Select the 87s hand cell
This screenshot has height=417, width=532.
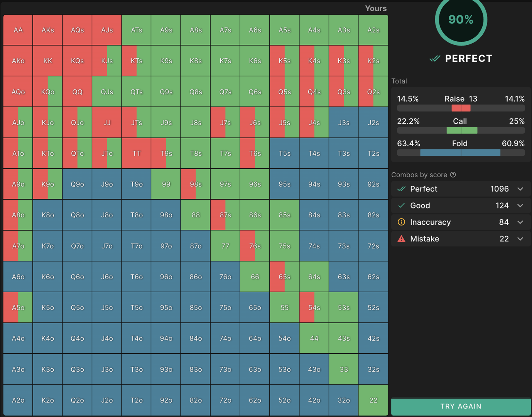click(x=225, y=215)
